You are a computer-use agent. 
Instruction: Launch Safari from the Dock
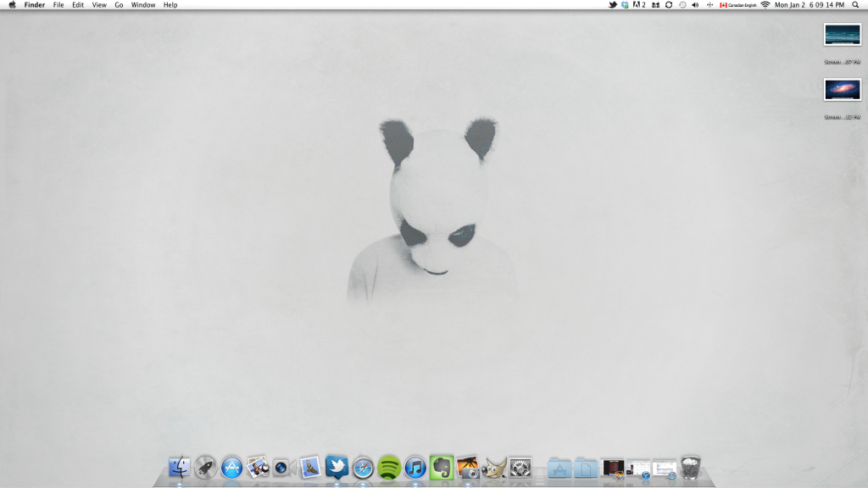click(x=363, y=467)
